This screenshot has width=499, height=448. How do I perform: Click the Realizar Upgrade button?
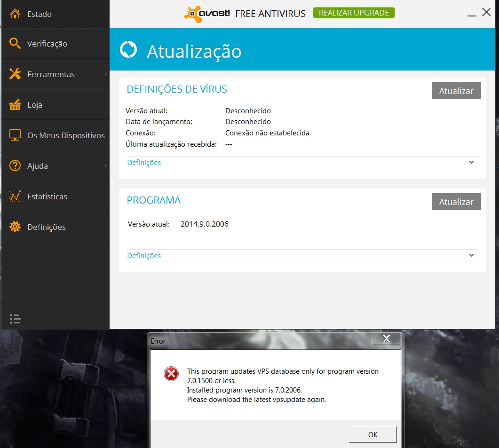tap(354, 13)
